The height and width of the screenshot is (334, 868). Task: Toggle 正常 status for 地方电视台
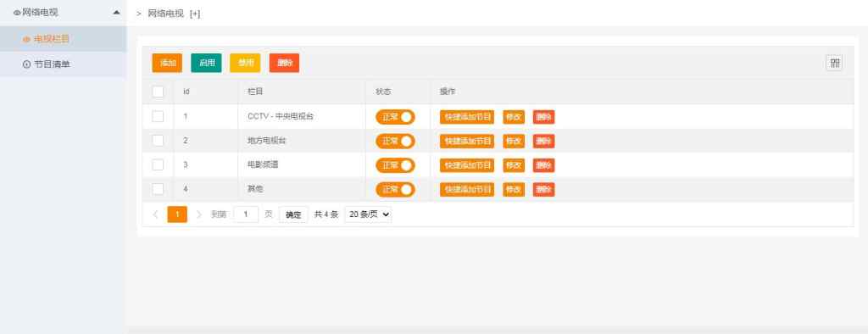(x=395, y=142)
